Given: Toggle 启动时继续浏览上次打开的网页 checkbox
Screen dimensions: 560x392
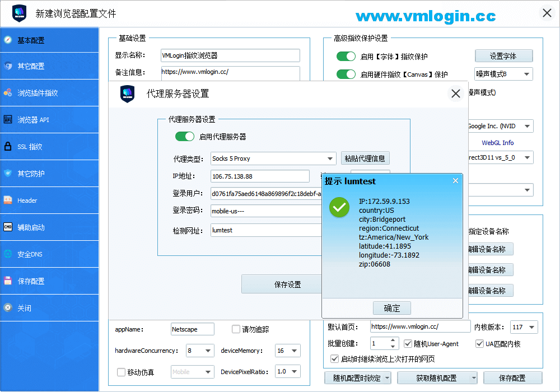Looking at the screenshot, I should point(335,359).
